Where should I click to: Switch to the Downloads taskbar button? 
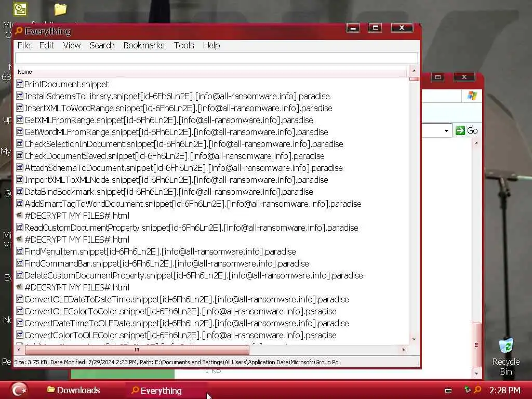click(x=74, y=390)
